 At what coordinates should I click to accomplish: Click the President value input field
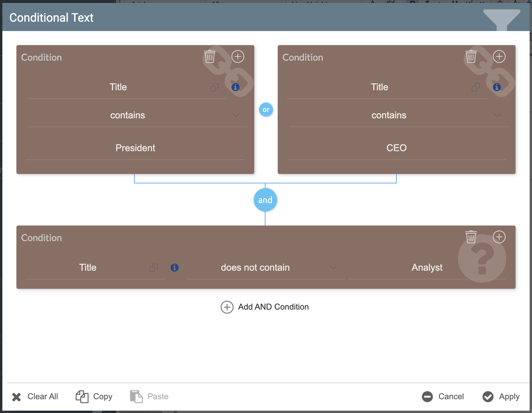tap(135, 148)
